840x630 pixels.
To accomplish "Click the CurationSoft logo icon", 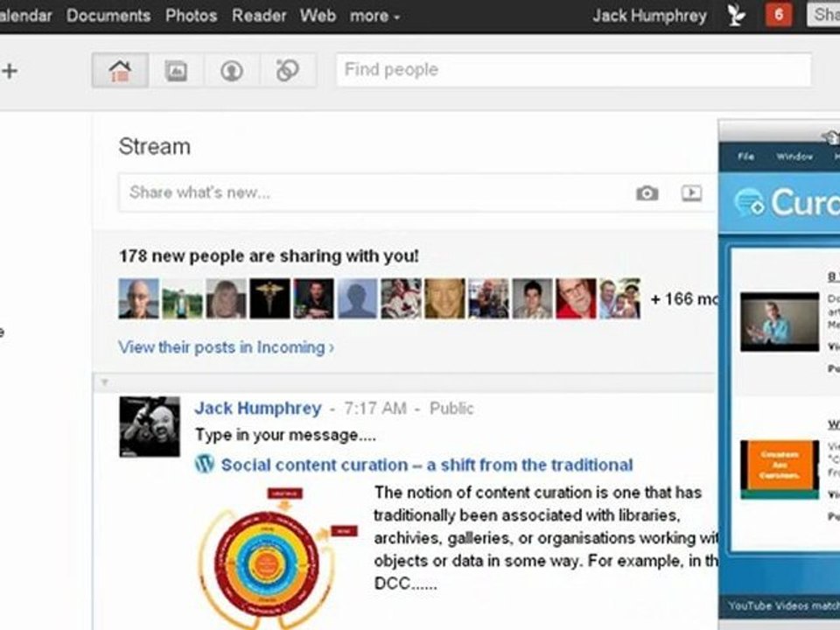I will 749,202.
